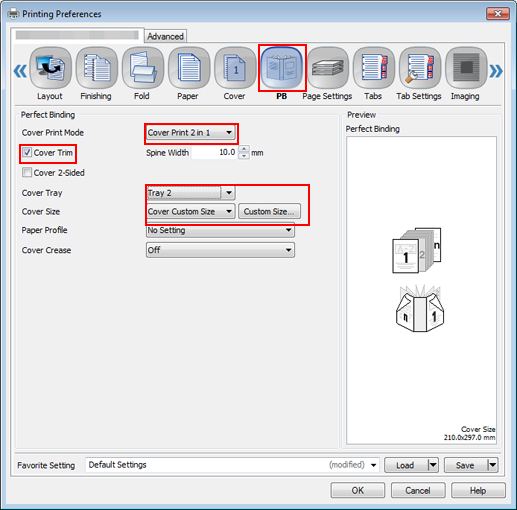Viewport: 517px width, 510px height.
Task: Open the Cover Tray dropdown
Action: (191, 193)
